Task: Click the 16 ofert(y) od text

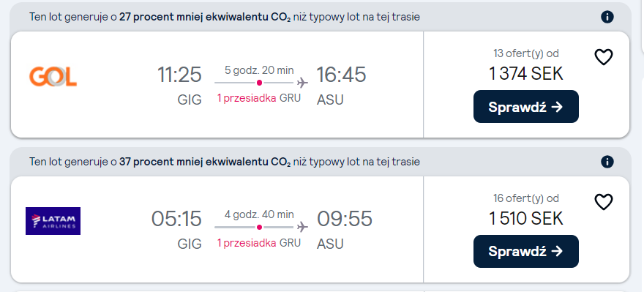Action: 525,198
